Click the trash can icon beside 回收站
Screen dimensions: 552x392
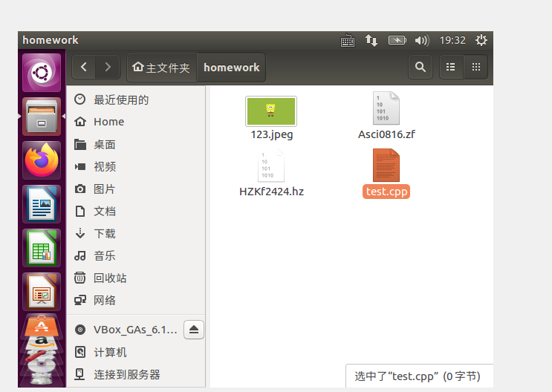point(80,278)
